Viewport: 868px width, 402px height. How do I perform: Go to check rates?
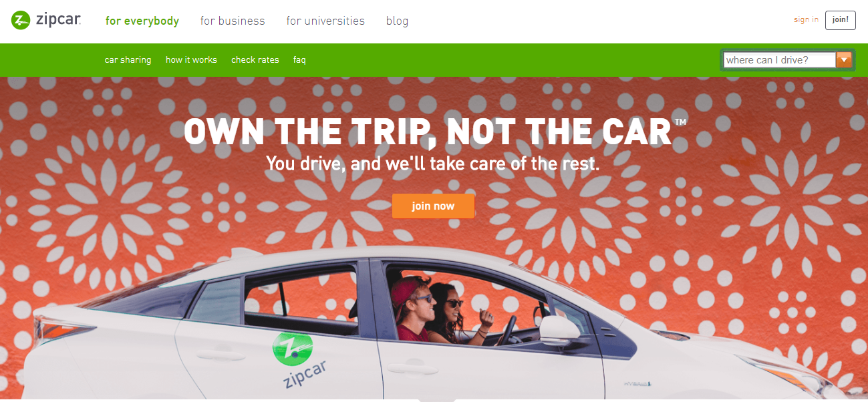click(x=255, y=60)
